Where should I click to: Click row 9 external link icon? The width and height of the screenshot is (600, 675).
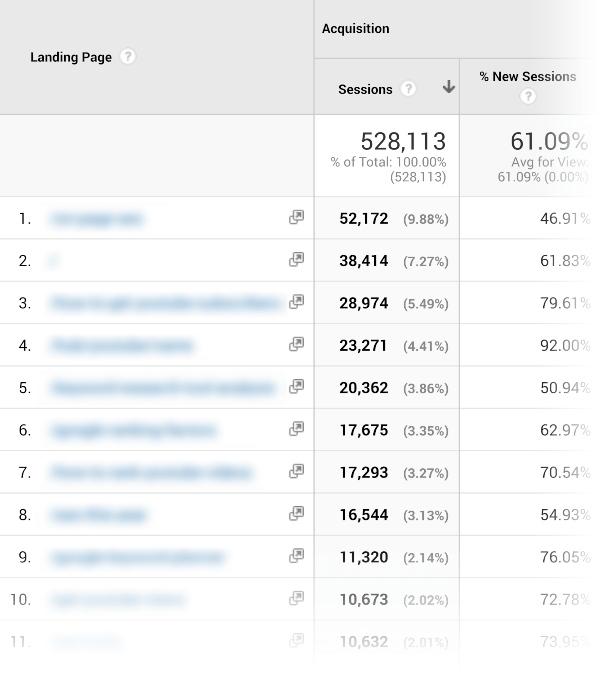click(x=296, y=556)
